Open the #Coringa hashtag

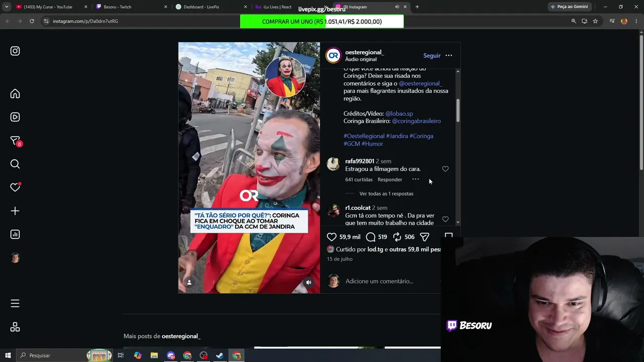coord(421,136)
